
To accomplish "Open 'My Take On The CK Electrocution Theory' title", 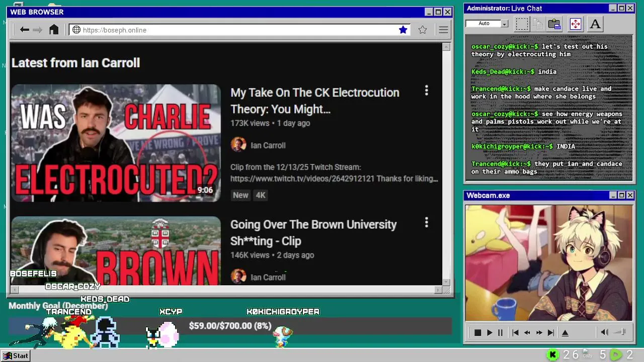I will (315, 101).
